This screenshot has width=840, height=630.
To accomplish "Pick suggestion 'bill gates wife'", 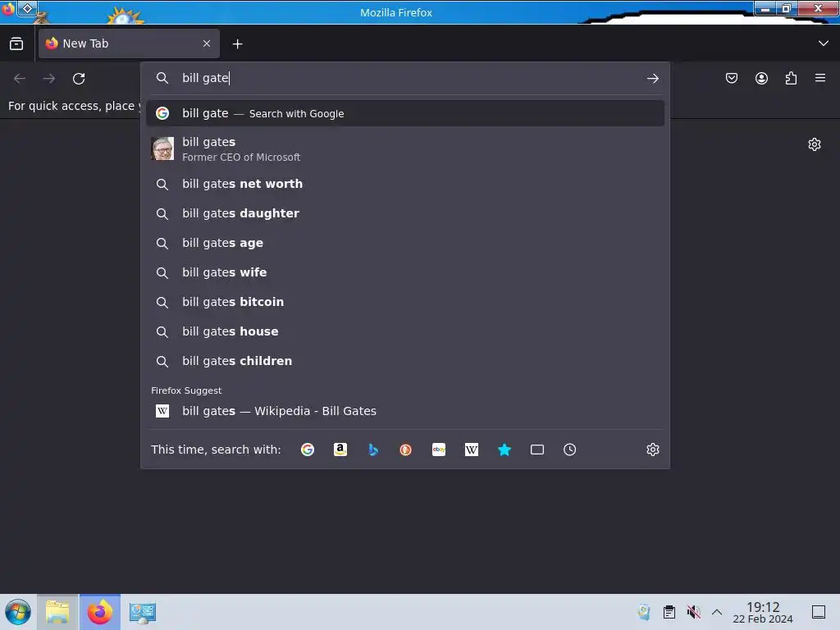I will 405,272.
